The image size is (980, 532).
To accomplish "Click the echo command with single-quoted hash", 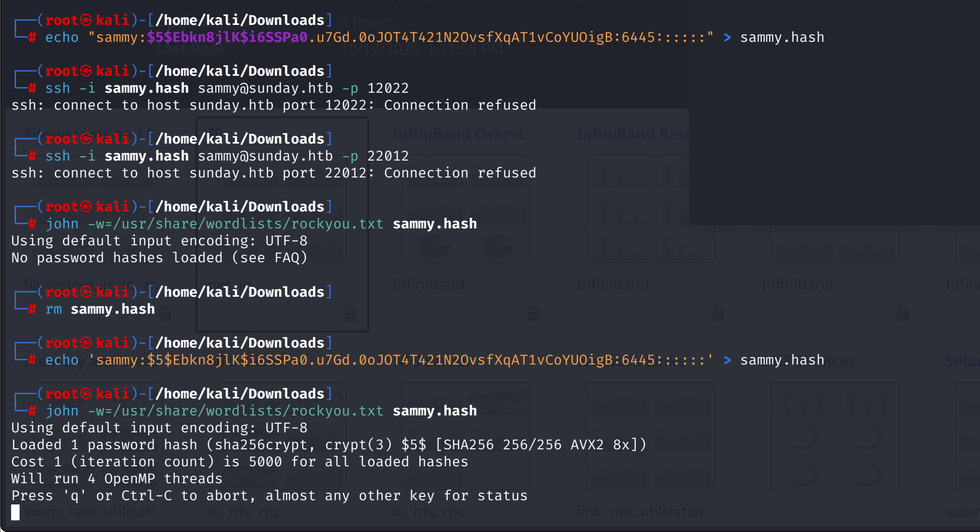I will click(x=435, y=360).
